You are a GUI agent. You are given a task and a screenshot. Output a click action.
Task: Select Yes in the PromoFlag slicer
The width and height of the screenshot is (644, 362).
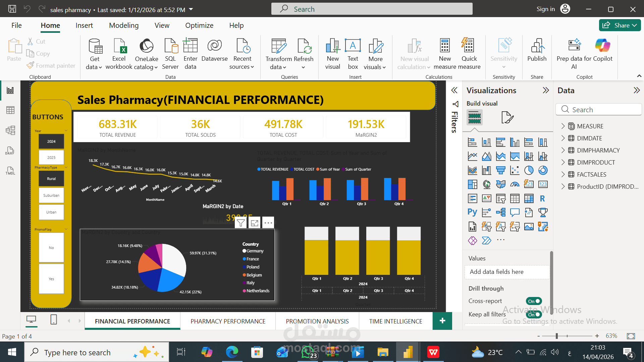[x=51, y=279]
